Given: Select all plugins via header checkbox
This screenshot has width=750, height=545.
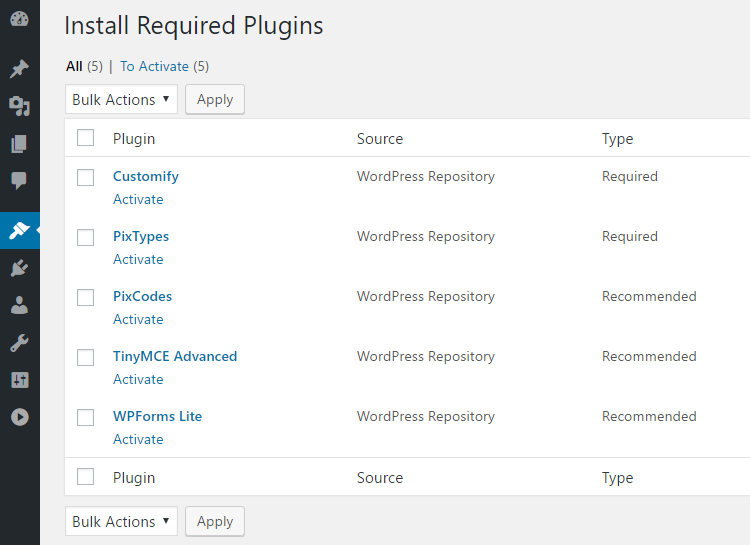Looking at the screenshot, I should (x=86, y=138).
